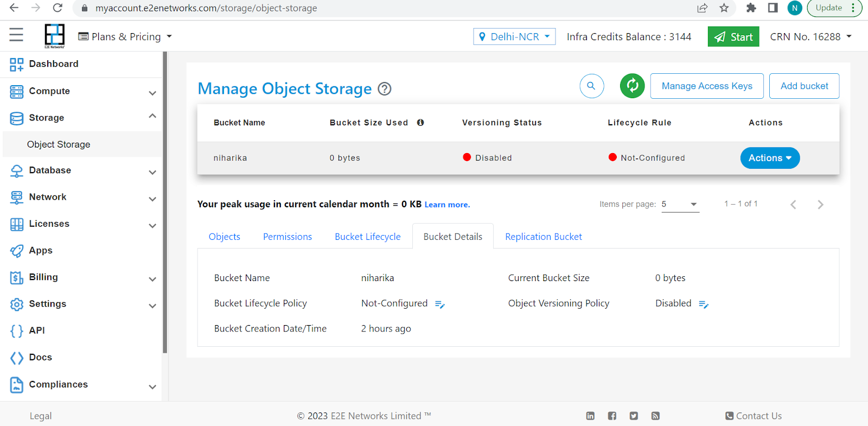Select the niharika bucket row name
Image resolution: width=868 pixels, height=426 pixels.
point(230,158)
